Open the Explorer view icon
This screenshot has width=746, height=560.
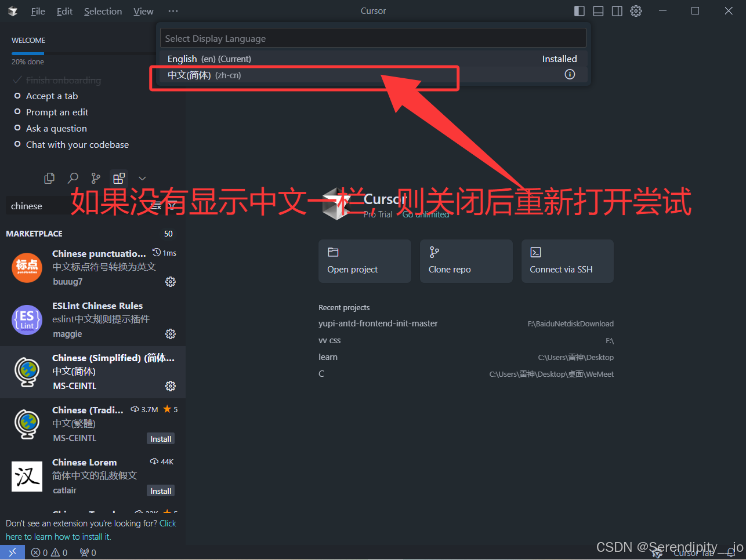(49, 179)
